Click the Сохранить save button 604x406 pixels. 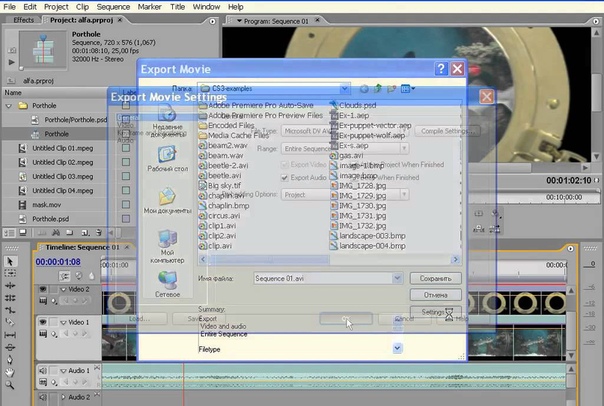click(436, 278)
